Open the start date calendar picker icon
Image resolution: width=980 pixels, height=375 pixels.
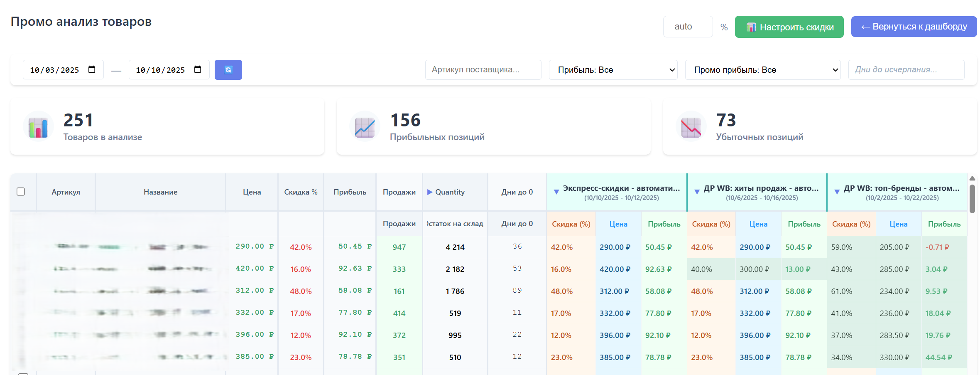click(x=92, y=69)
